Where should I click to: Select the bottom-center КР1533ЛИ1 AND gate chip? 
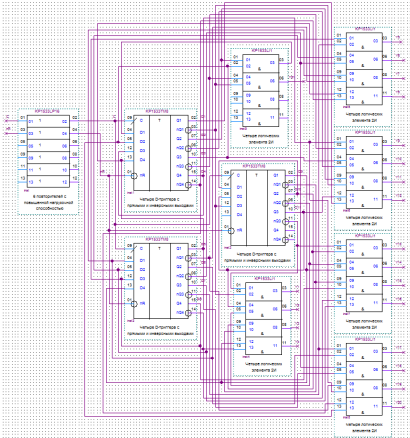[x=263, y=318]
